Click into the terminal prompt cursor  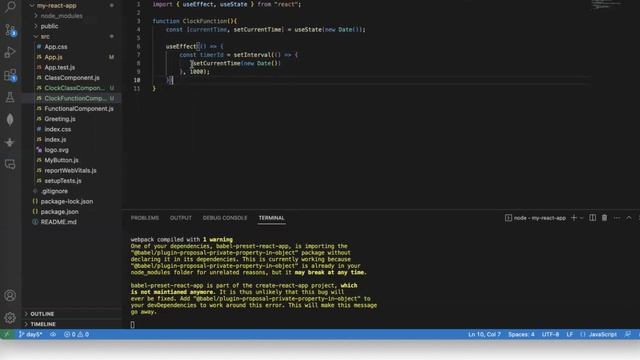tap(132, 324)
